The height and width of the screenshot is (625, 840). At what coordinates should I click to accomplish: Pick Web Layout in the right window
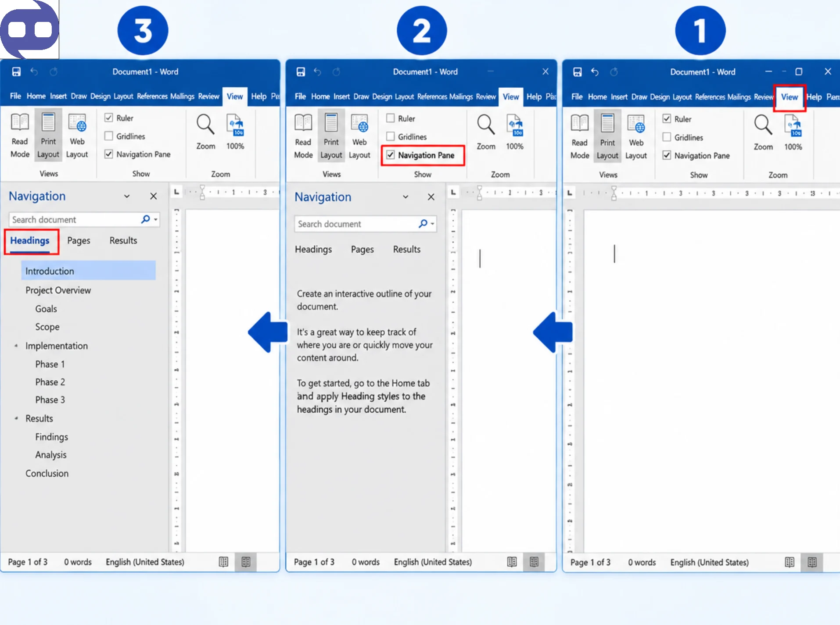636,137
